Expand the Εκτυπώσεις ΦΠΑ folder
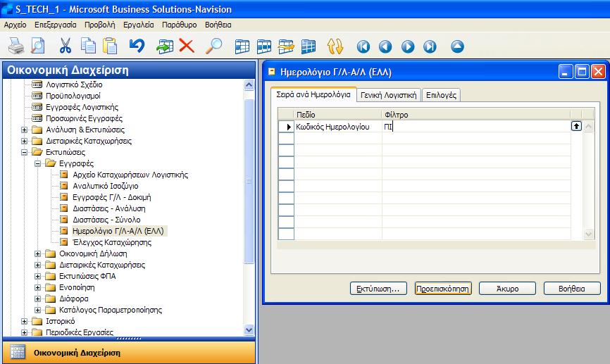This screenshot has width=610, height=364. (x=38, y=276)
